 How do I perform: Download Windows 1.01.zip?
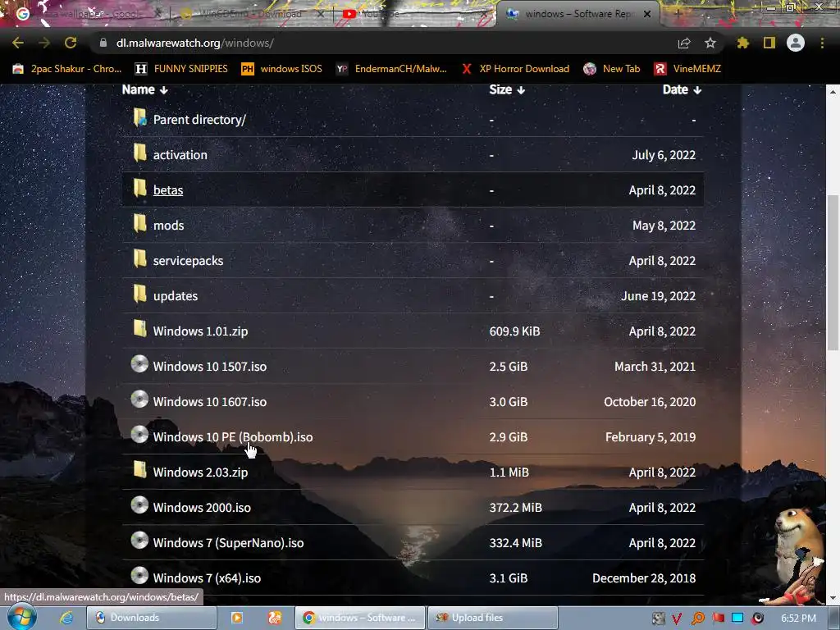[x=200, y=331]
